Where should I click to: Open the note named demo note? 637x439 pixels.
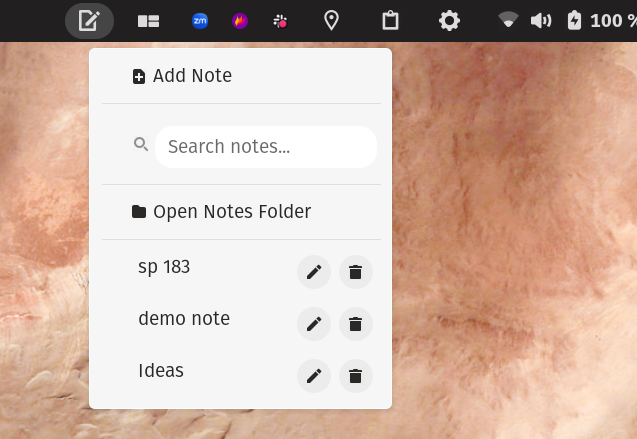[x=184, y=318]
